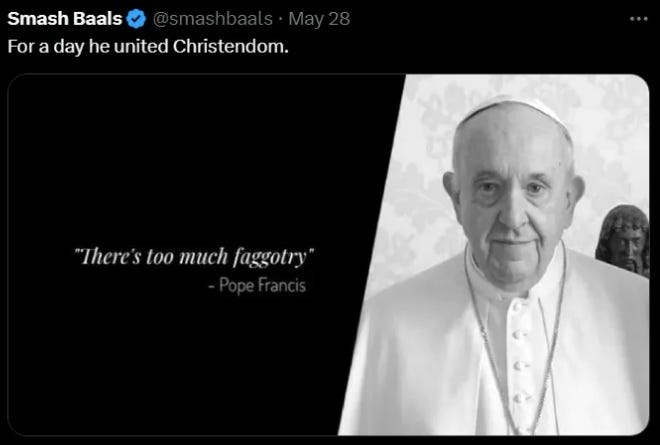Open the post via May 28 timestamp

tap(319, 19)
